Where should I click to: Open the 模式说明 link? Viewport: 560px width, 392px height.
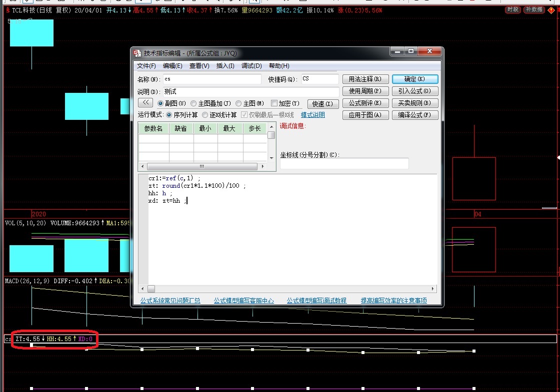pyautogui.click(x=312, y=115)
